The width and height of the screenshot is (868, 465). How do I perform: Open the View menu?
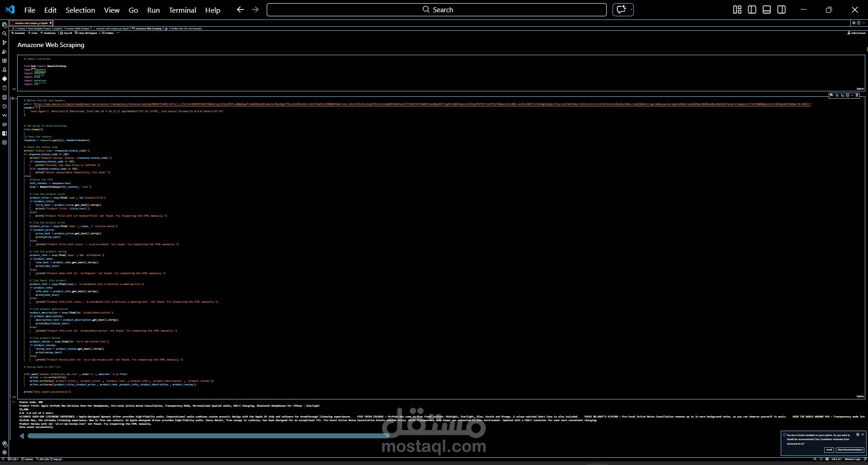coord(112,10)
